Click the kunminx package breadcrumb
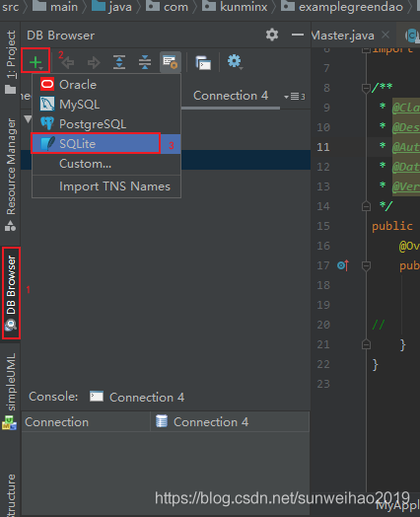420x517 pixels. click(235, 7)
